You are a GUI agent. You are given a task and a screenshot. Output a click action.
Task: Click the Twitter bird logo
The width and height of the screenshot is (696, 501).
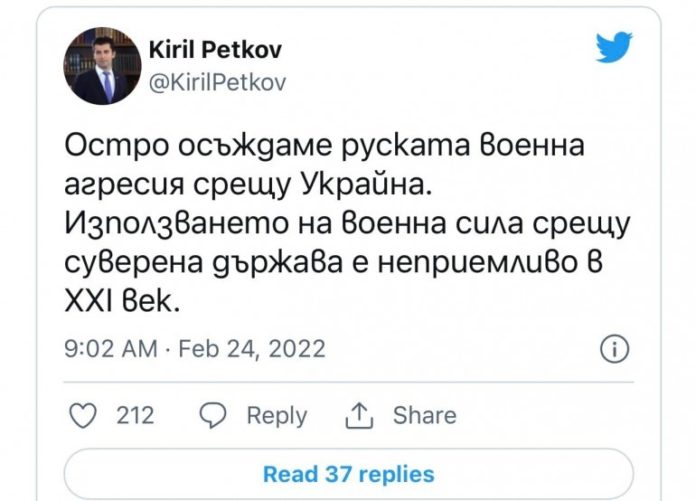point(614,49)
